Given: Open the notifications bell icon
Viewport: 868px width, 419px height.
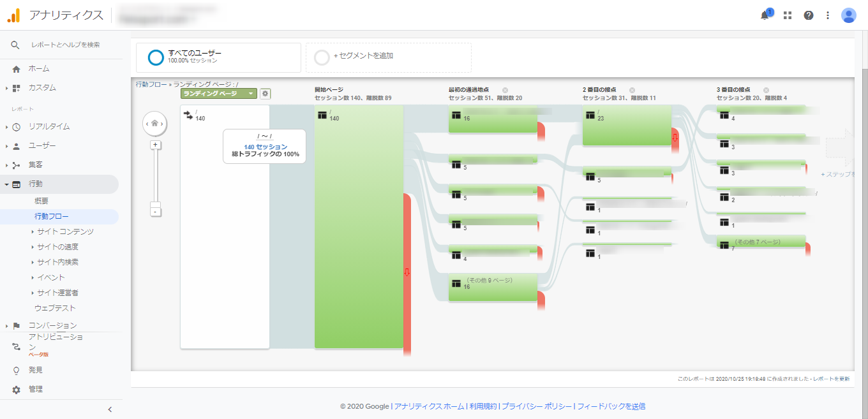Looking at the screenshot, I should (x=765, y=15).
